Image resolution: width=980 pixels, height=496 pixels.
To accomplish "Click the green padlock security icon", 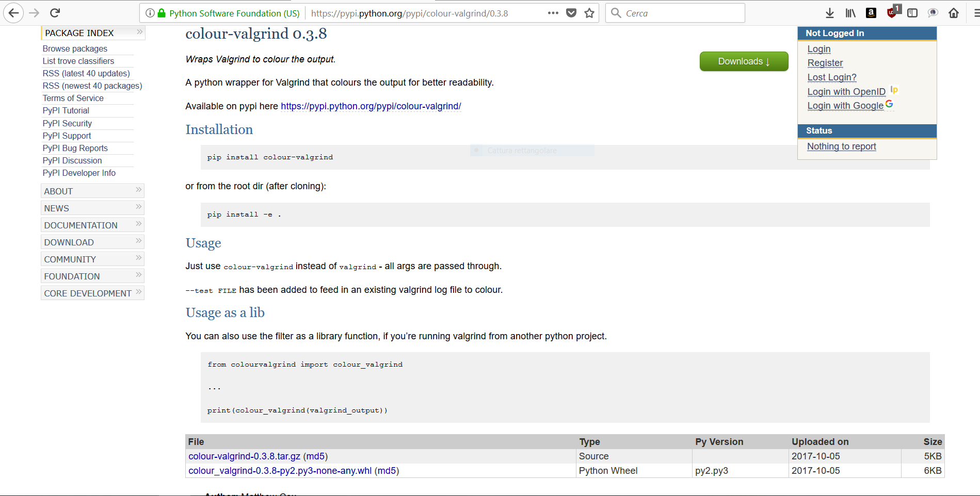I will (x=162, y=13).
